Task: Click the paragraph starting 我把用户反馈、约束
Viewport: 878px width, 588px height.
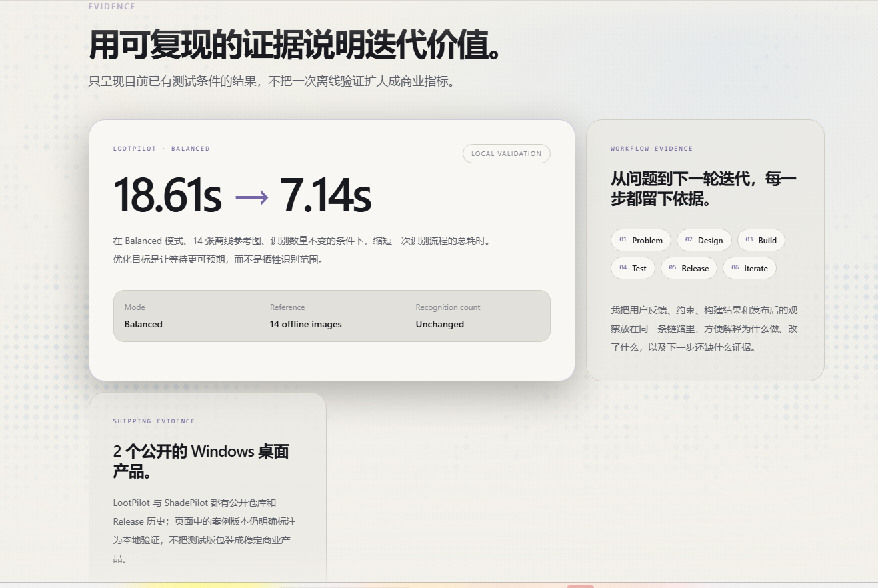Action: coord(704,329)
